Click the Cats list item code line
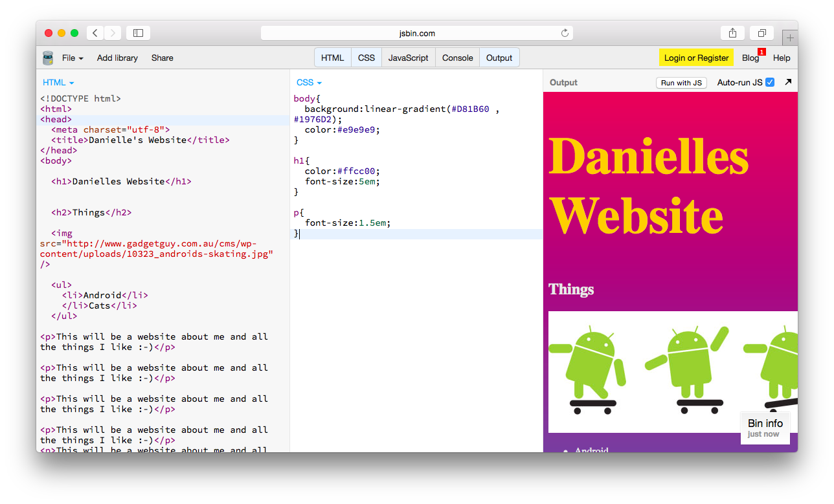The width and height of the screenshot is (834, 504). coord(99,305)
